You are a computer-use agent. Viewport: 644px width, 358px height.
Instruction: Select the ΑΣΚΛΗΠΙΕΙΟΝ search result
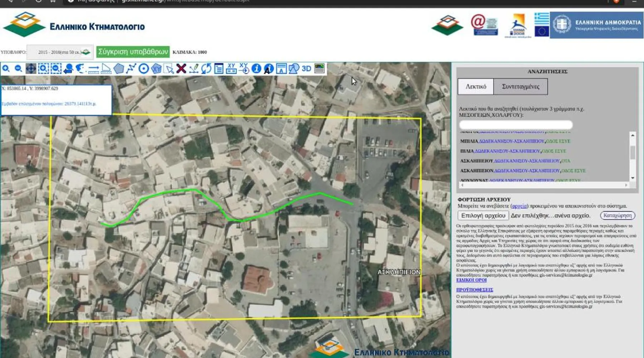476,171
